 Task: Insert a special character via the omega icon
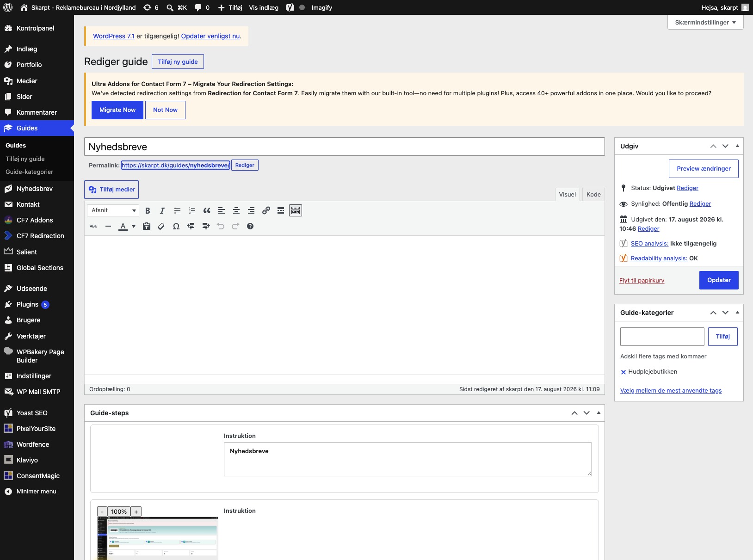176,226
